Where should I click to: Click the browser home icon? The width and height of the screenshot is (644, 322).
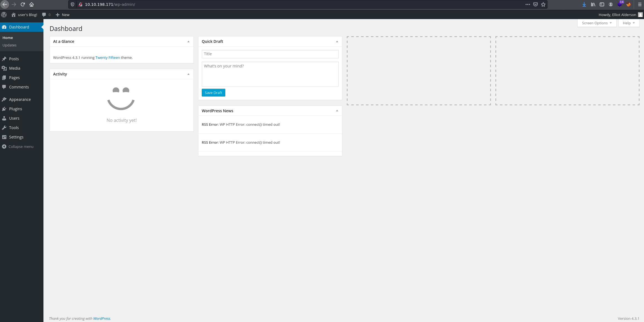pyautogui.click(x=32, y=4)
